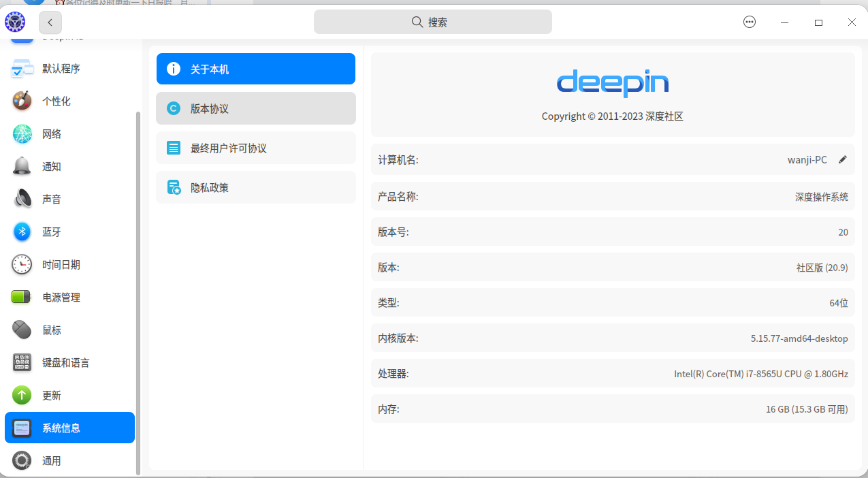
Task: Open the Edition License (版本协议) tab
Action: 256,108
